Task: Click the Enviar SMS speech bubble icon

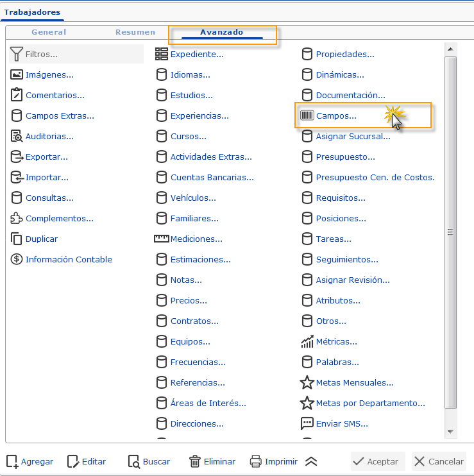Action: click(307, 424)
